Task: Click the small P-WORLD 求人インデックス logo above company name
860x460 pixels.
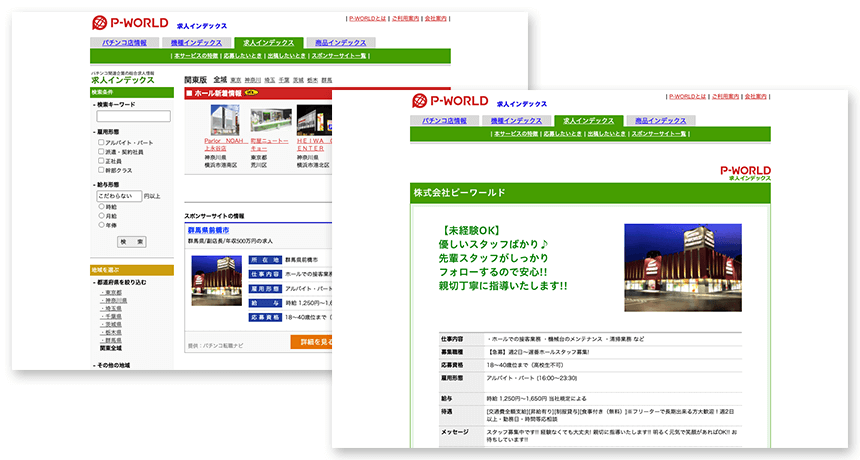Action: tap(744, 172)
